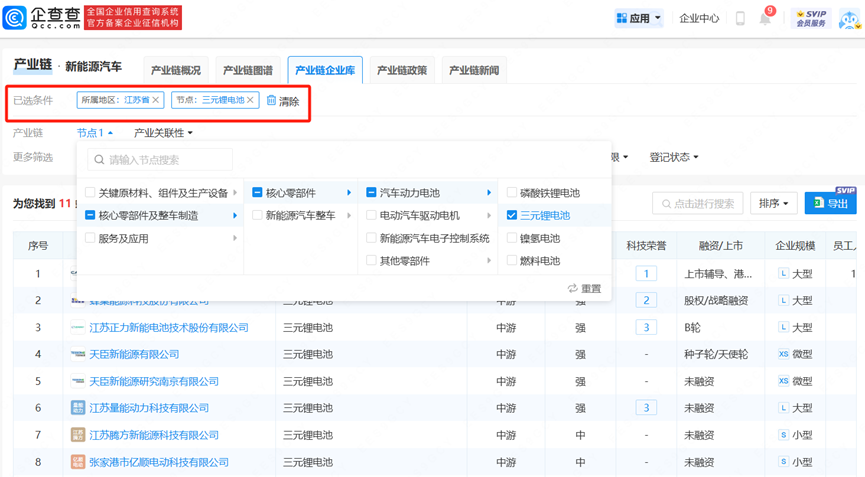Toggle the 汽车动力电池 checkbox

371,192
